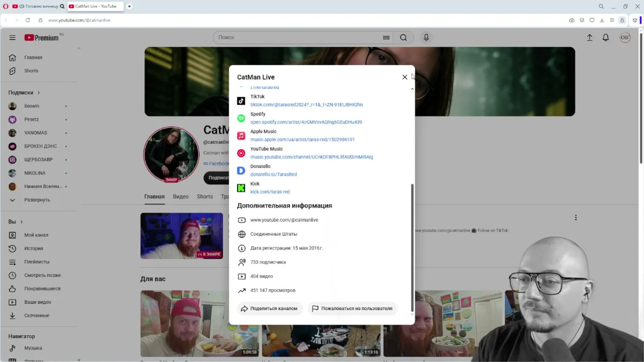Expand the Подписки section chevron
This screenshot has height=362, width=644.
[x=38, y=93]
